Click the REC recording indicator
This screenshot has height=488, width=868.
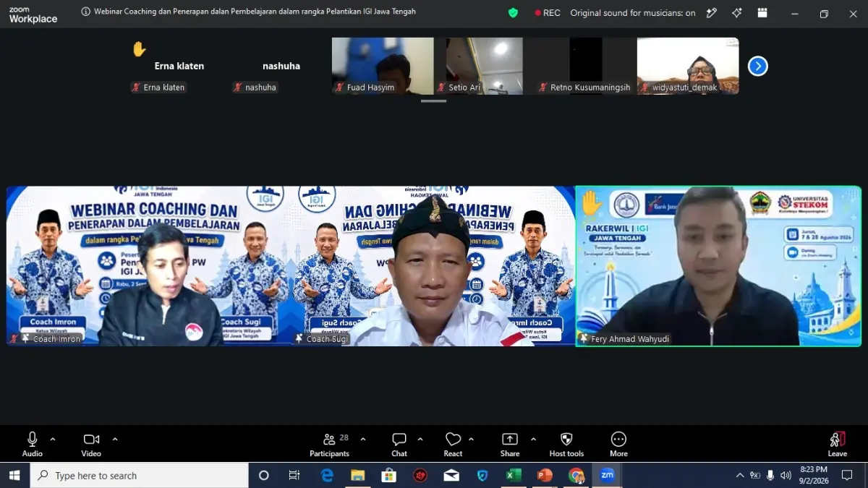coord(548,12)
